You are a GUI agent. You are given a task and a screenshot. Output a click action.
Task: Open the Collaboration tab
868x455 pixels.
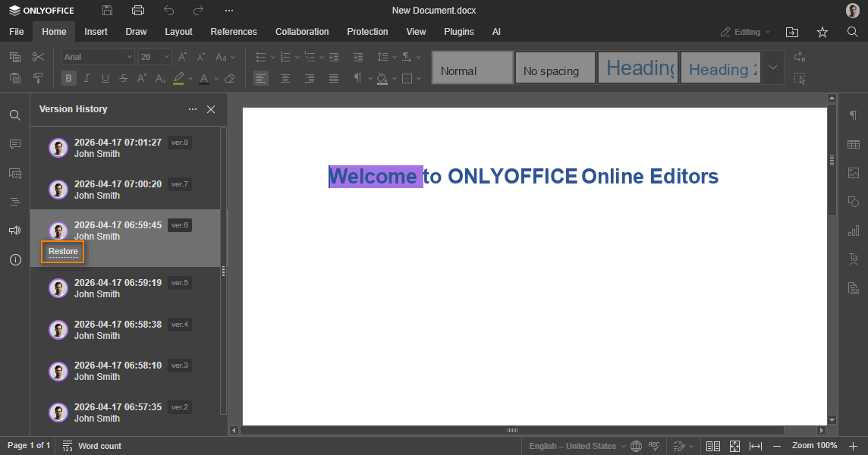(302, 32)
